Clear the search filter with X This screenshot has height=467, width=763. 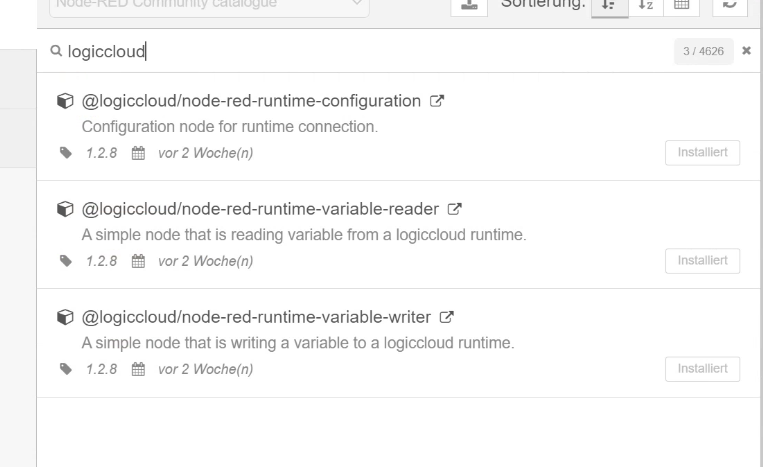click(747, 51)
